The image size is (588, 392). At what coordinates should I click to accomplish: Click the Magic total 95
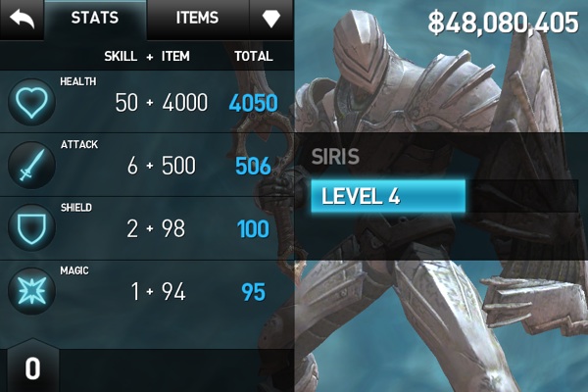253,292
